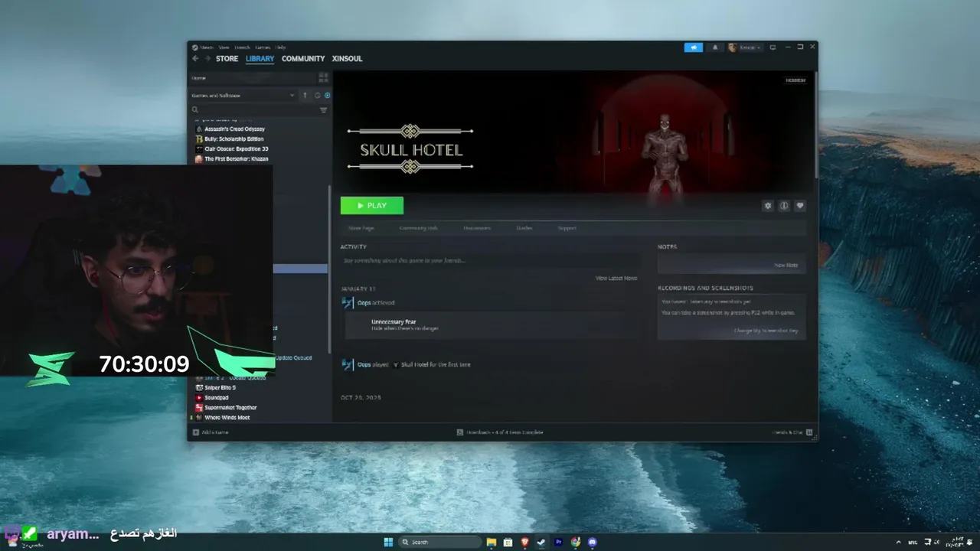
Task: Open the Windows Start button
Action: tap(388, 543)
